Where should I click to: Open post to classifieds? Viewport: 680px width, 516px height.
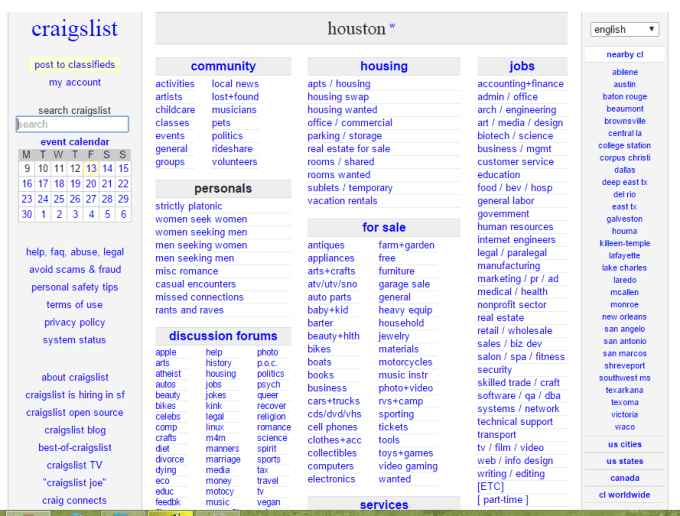[x=75, y=65]
